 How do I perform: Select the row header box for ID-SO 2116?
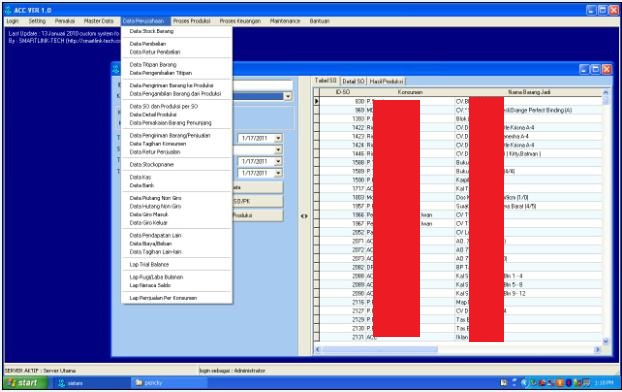pyautogui.click(x=317, y=302)
